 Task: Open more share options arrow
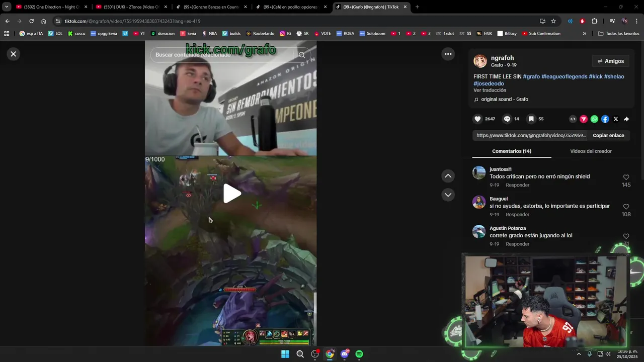tap(626, 119)
